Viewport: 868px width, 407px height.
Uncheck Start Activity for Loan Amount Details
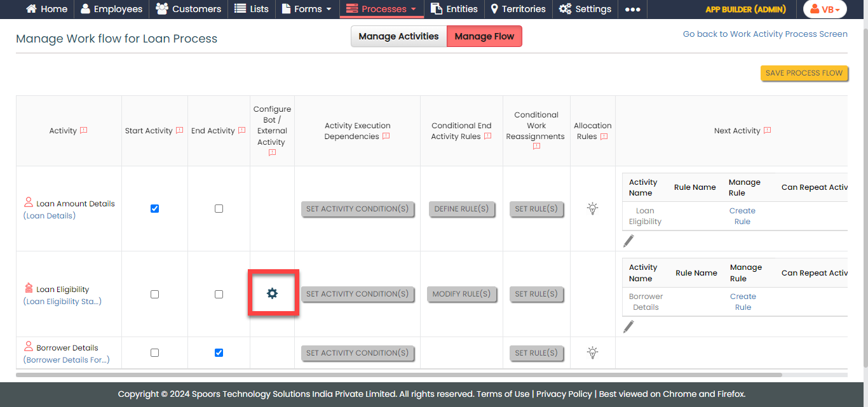(x=154, y=208)
